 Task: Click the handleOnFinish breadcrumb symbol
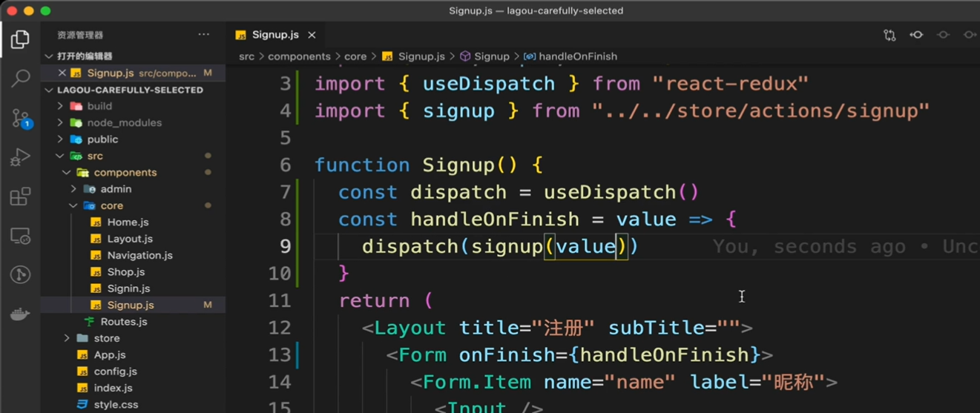(578, 56)
